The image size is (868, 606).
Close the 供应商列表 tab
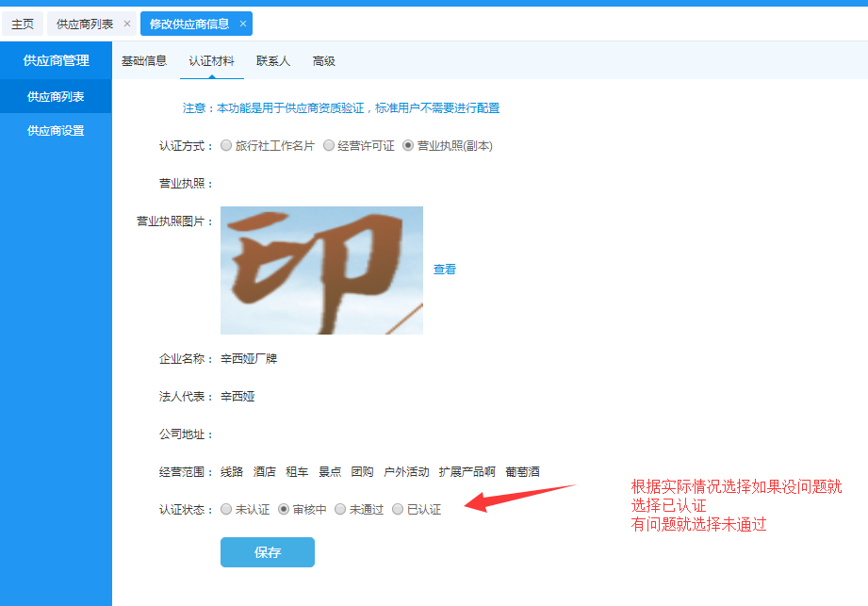127,24
